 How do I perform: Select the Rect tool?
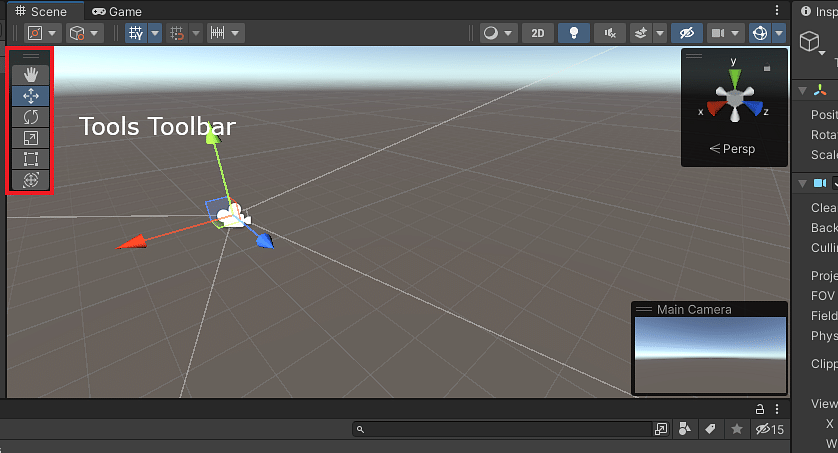30,159
